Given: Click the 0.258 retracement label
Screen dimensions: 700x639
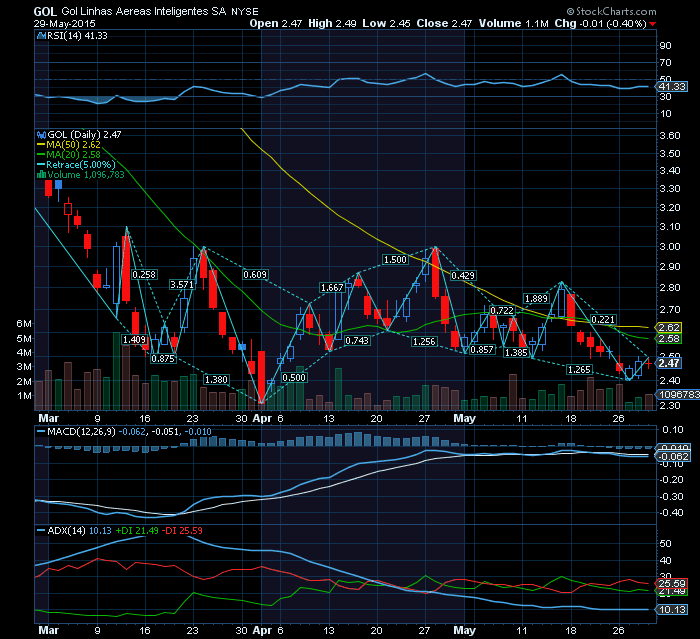Looking at the screenshot, I should coord(144,275).
